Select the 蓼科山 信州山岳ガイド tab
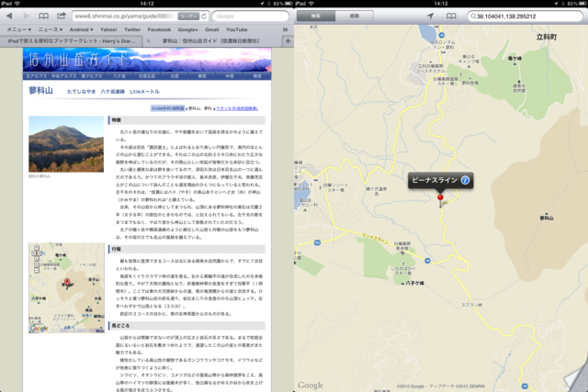 212,40
